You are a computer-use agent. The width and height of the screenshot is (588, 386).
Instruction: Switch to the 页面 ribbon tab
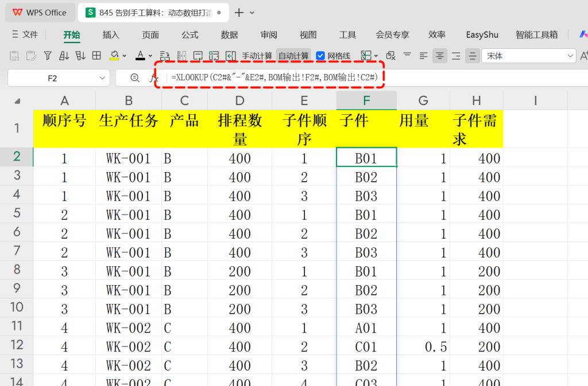(x=150, y=35)
